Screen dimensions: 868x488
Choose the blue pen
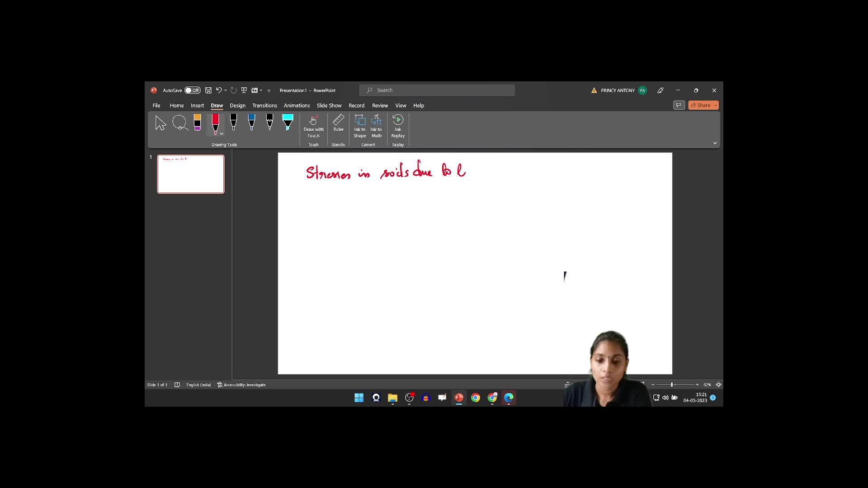pyautogui.click(x=251, y=122)
